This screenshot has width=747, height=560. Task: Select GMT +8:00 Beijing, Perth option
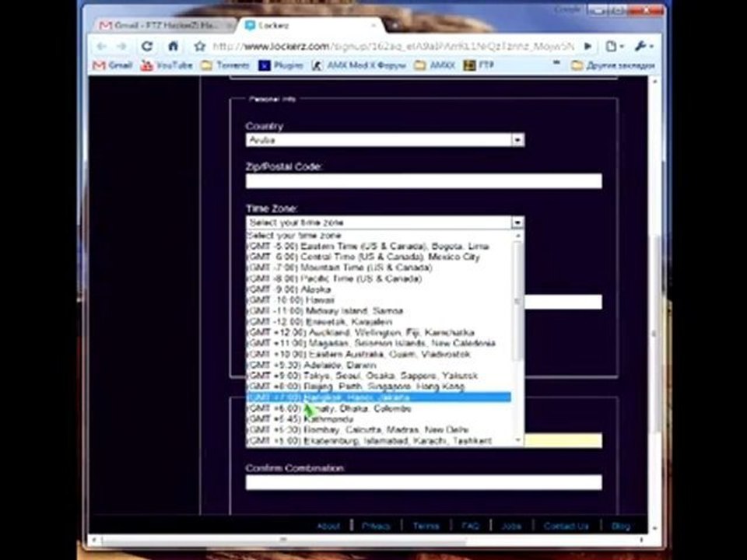click(379, 387)
